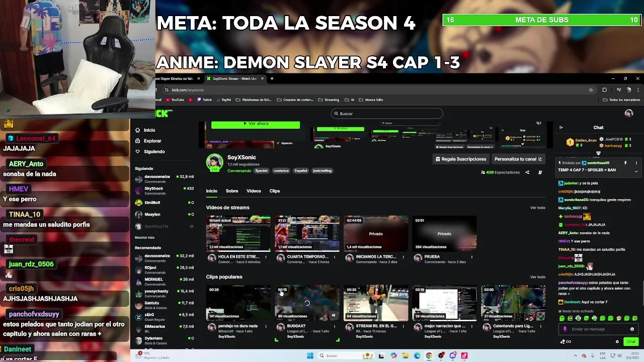Select the Inicio channel tab

(211, 191)
